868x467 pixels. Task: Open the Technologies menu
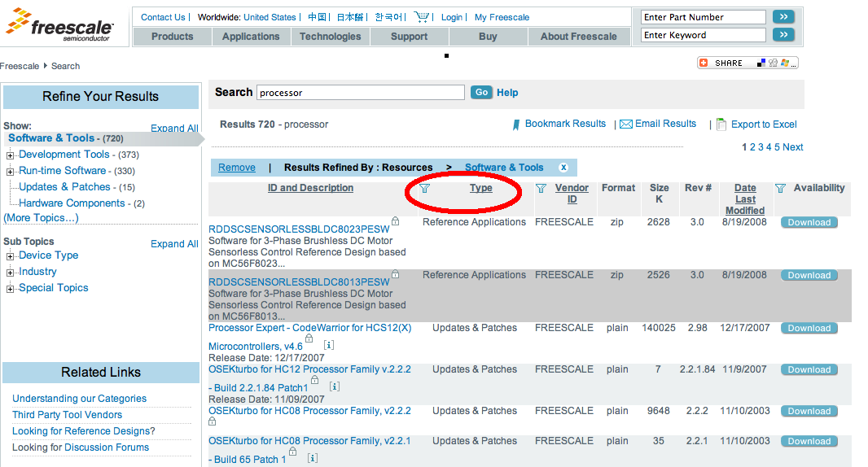coord(330,37)
